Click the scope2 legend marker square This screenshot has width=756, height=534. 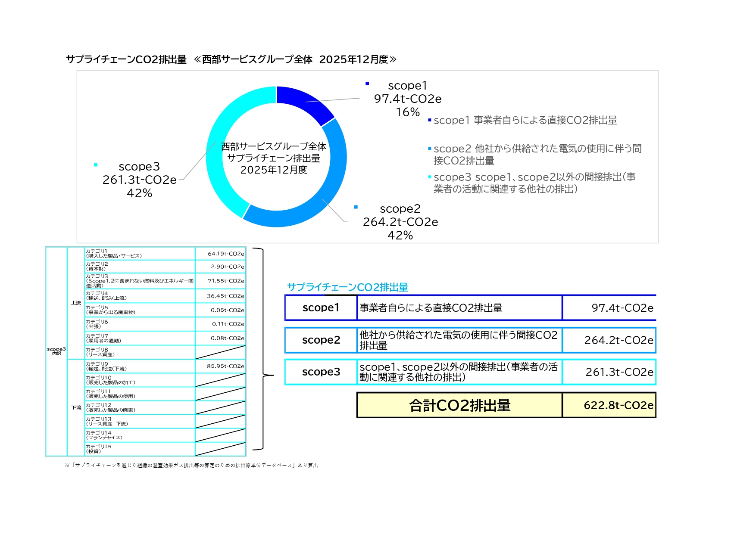(x=430, y=149)
